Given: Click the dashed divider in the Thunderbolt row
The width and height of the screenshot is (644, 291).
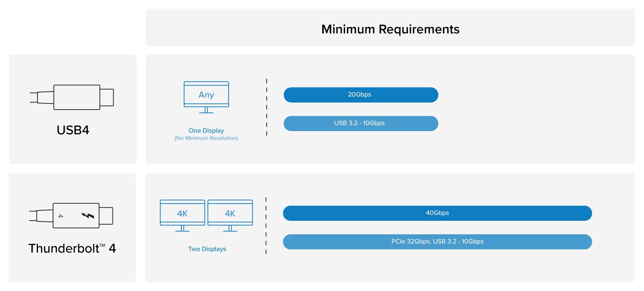Looking at the screenshot, I should (x=266, y=226).
